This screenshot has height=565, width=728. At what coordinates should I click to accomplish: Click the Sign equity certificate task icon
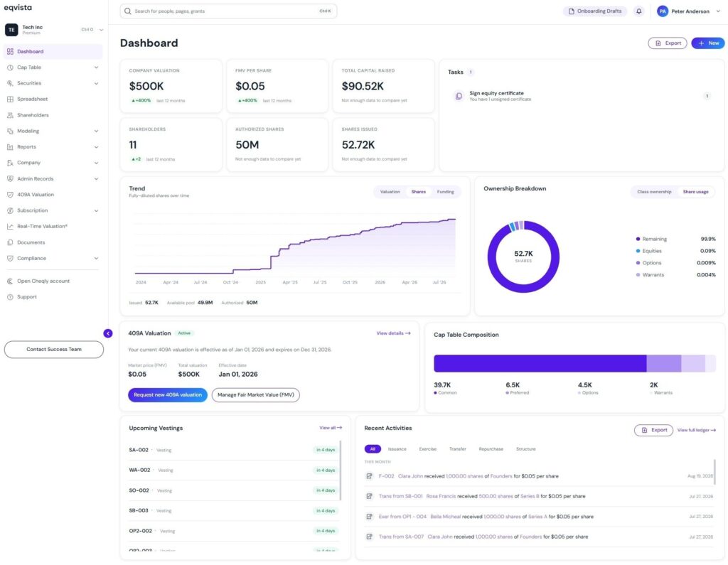pos(459,96)
